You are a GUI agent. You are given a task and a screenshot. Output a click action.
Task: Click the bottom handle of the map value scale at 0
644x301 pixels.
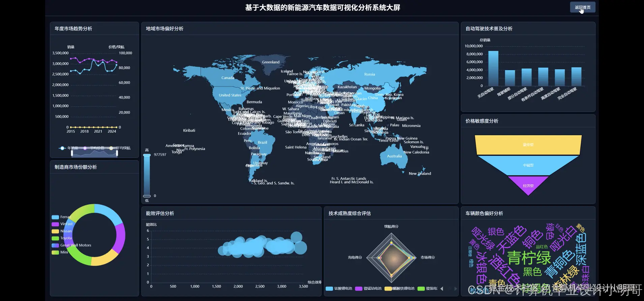click(147, 196)
